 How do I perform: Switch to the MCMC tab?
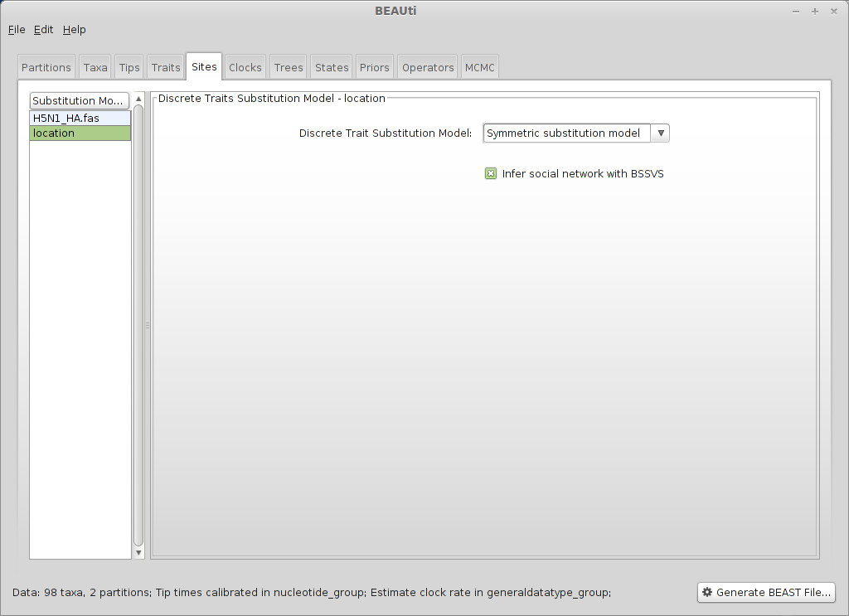pos(480,68)
